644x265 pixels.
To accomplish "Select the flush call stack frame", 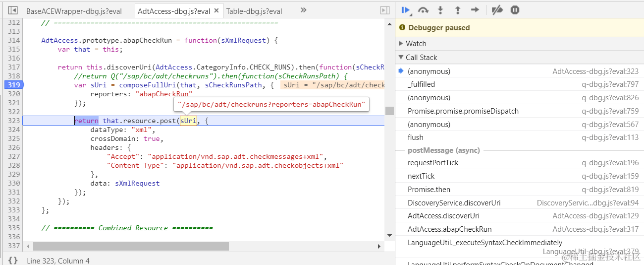I will (x=519, y=137).
